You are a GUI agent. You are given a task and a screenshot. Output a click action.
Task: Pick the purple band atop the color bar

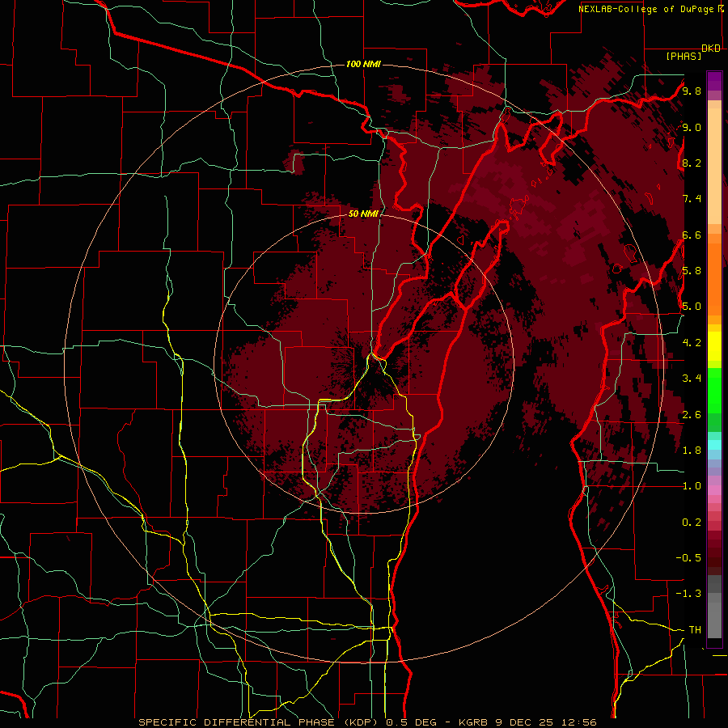point(714,81)
